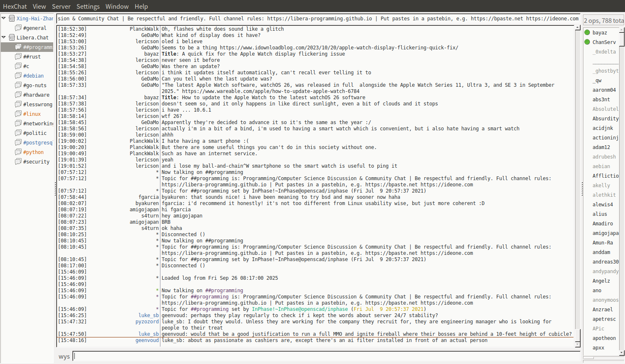Open the Server menu
Image resolution: width=625 pixels, height=364 pixels.
(x=61, y=6)
